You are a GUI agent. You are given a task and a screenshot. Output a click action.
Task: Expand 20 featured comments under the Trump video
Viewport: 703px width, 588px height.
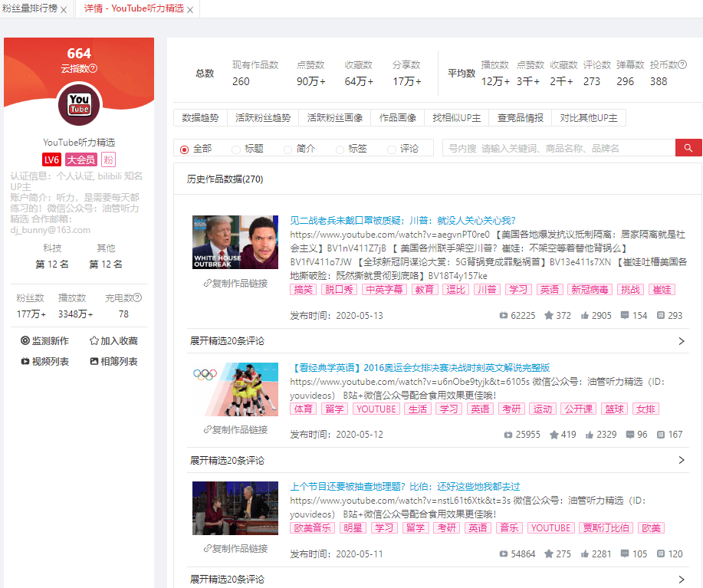pos(438,341)
